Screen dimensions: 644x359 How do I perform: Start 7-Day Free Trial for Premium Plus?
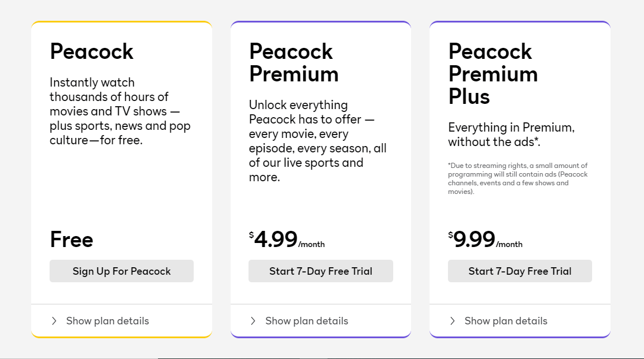tap(519, 271)
